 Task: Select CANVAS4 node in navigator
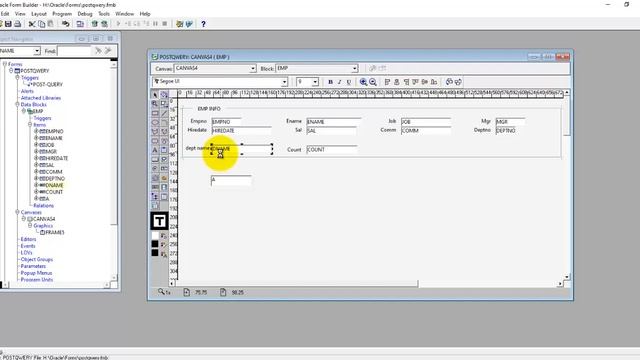[x=44, y=219]
